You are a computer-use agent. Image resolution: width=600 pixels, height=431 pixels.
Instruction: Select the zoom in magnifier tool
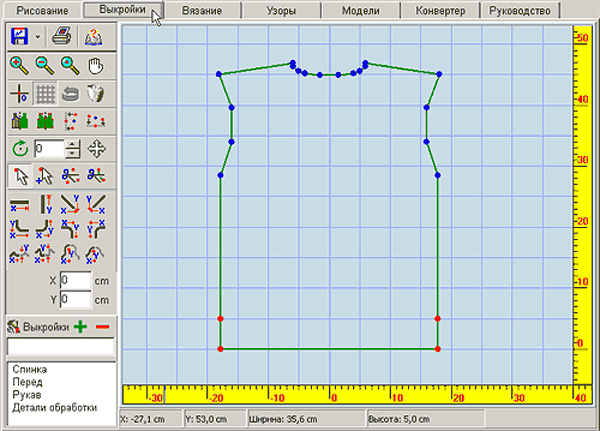(19, 66)
